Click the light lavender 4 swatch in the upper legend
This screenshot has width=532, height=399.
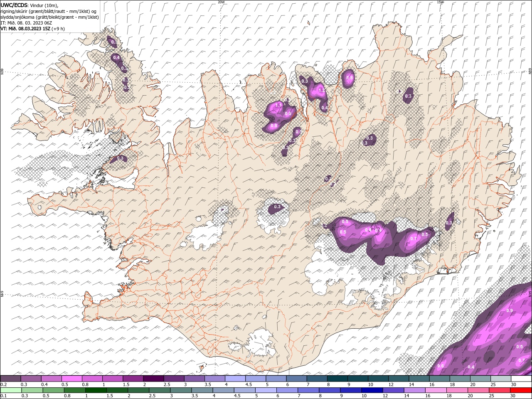[x=235, y=379]
